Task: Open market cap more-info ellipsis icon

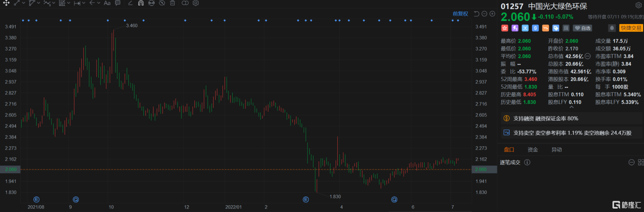Action: pos(588,56)
